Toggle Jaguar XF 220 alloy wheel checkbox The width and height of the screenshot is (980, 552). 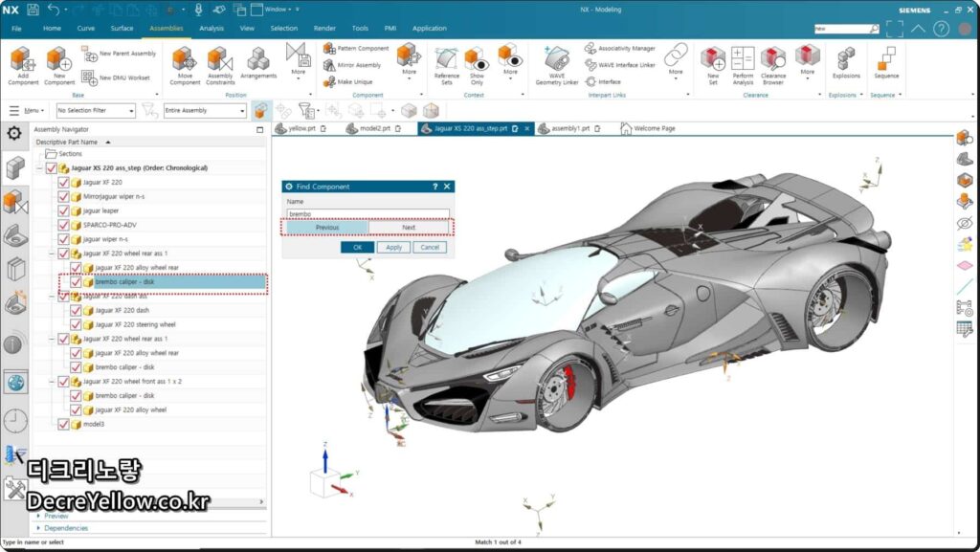coord(76,410)
